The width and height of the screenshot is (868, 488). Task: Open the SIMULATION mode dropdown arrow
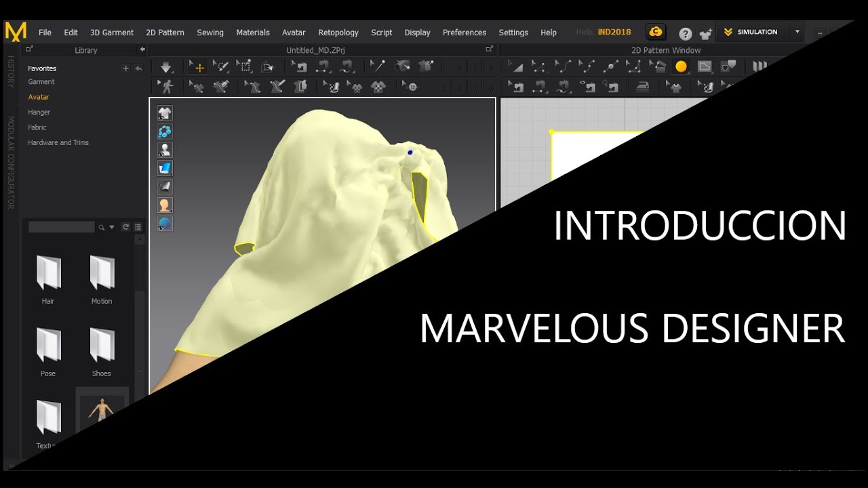(797, 32)
